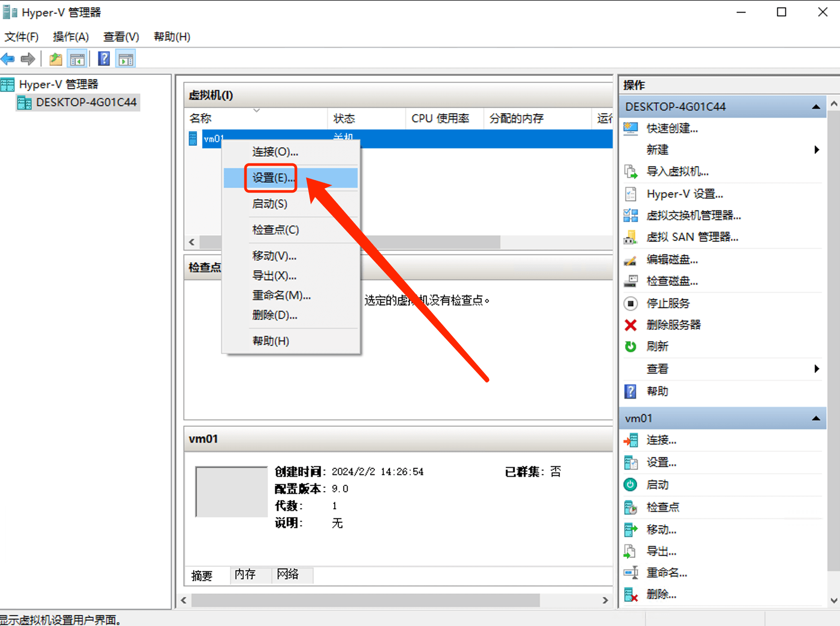Click the Stop Service (停止服务) icon

pyautogui.click(x=631, y=304)
